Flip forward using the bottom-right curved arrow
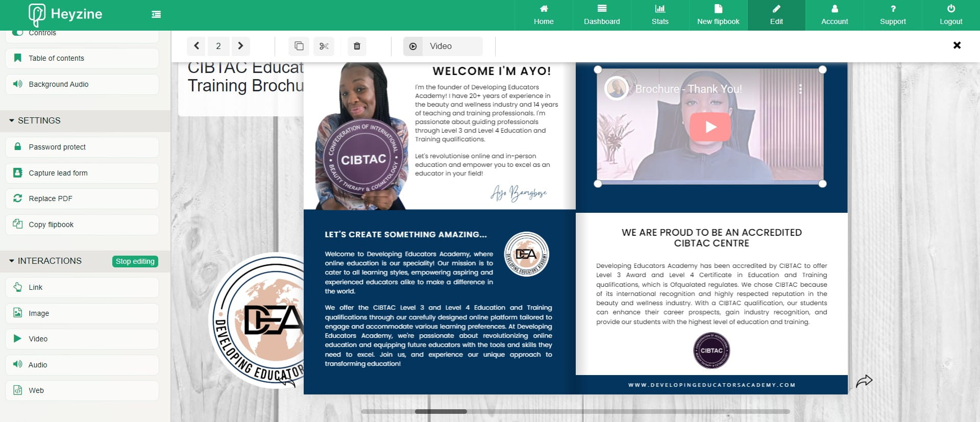 [x=864, y=381]
